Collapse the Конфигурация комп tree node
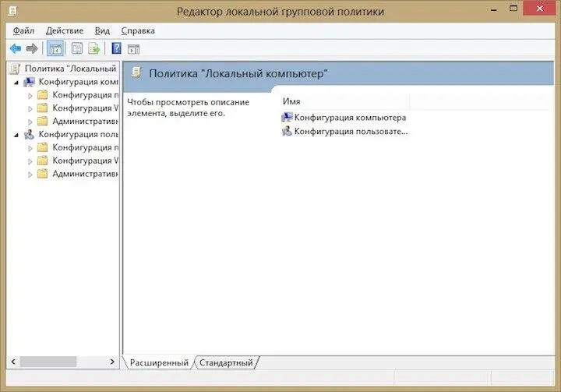The image size is (561, 392). pos(16,83)
